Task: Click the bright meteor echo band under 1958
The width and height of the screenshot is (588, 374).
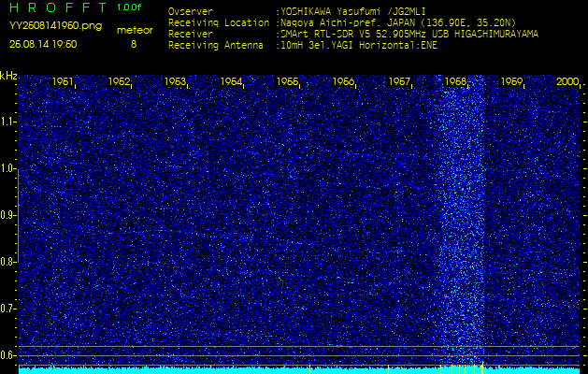Action: pyautogui.click(x=461, y=222)
